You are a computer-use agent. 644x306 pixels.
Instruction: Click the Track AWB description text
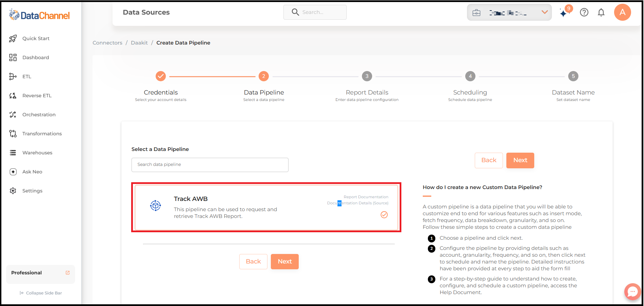click(225, 213)
